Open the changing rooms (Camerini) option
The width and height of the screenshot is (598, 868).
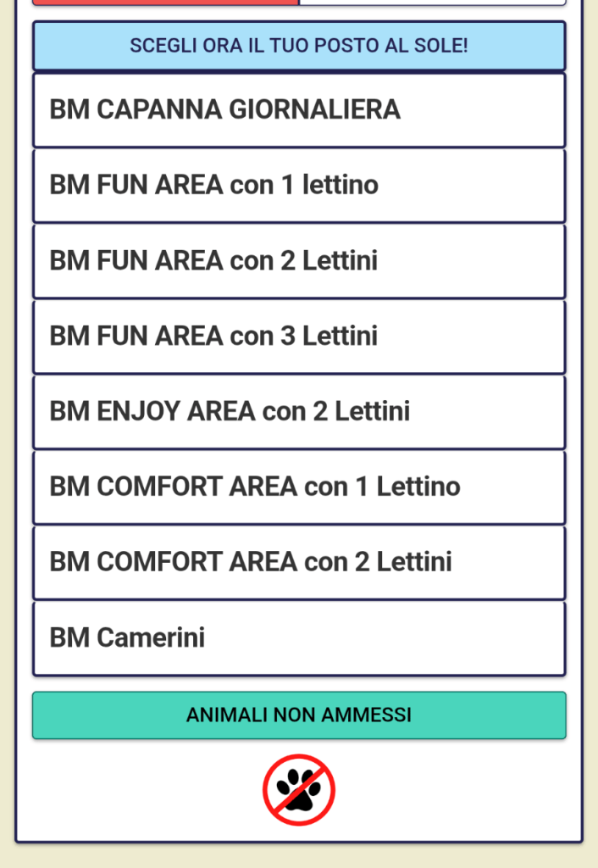coord(298,638)
